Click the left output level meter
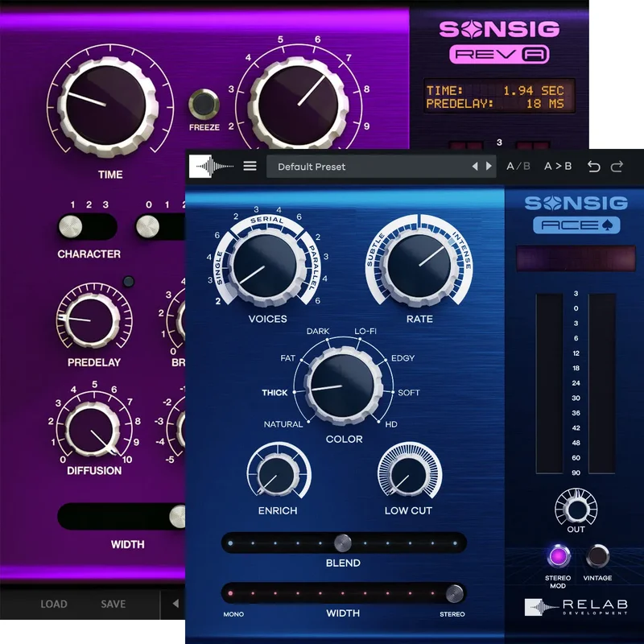644x644 pixels. tap(549, 383)
